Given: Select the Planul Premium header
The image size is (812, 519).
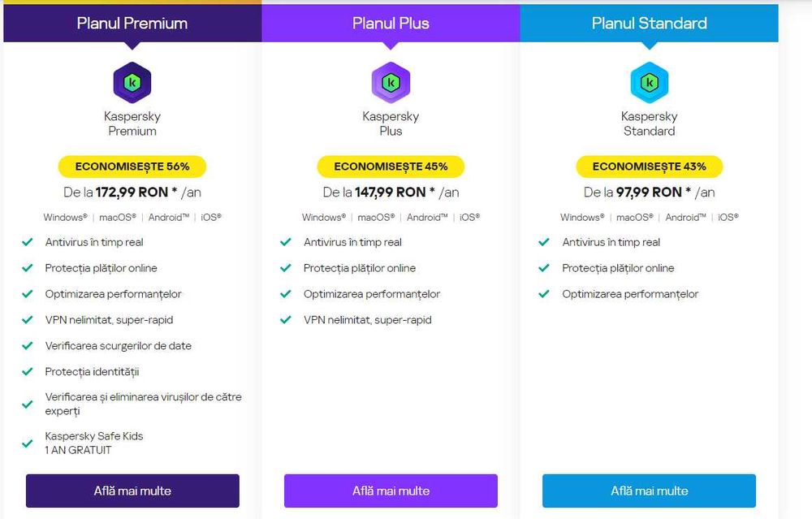Looking at the screenshot, I should (132, 24).
